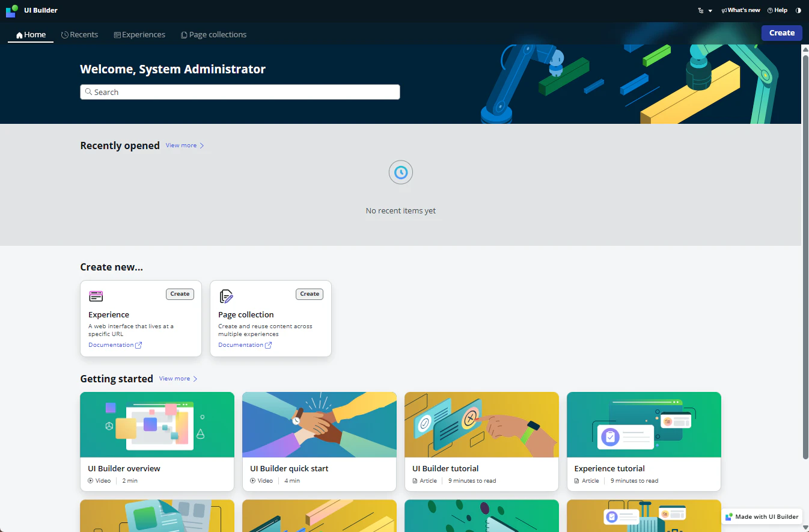Click the UI Builder logo icon

point(12,11)
